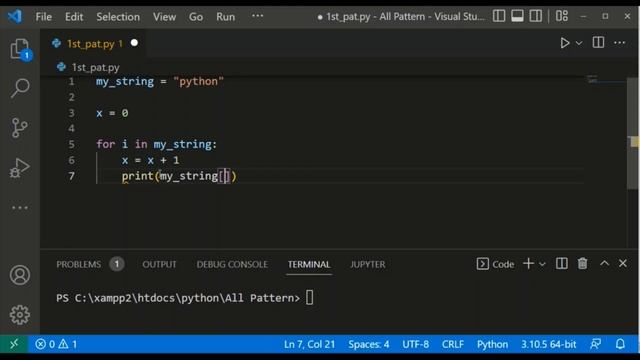
Task: Open the File menu
Action: point(44,17)
